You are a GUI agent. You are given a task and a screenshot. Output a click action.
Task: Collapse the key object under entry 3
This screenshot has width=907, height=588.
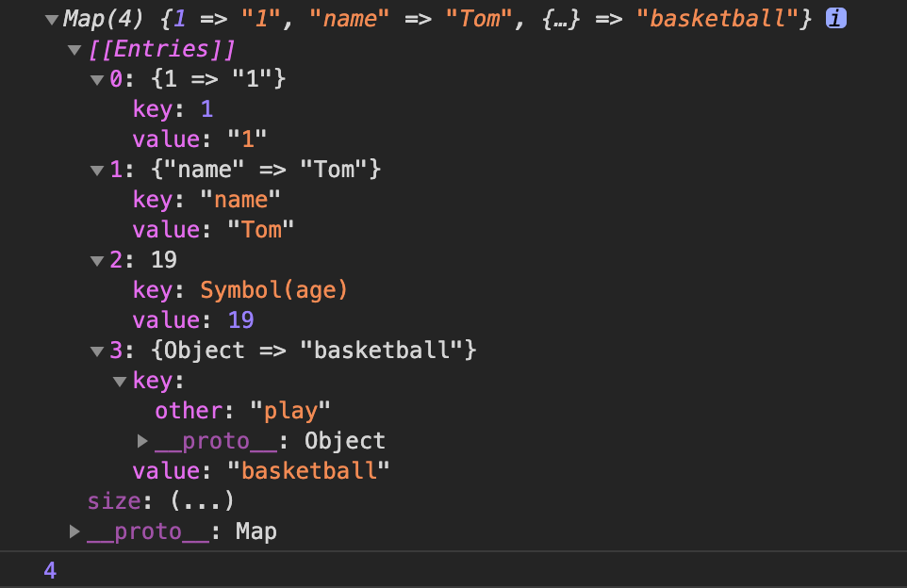pos(120,382)
